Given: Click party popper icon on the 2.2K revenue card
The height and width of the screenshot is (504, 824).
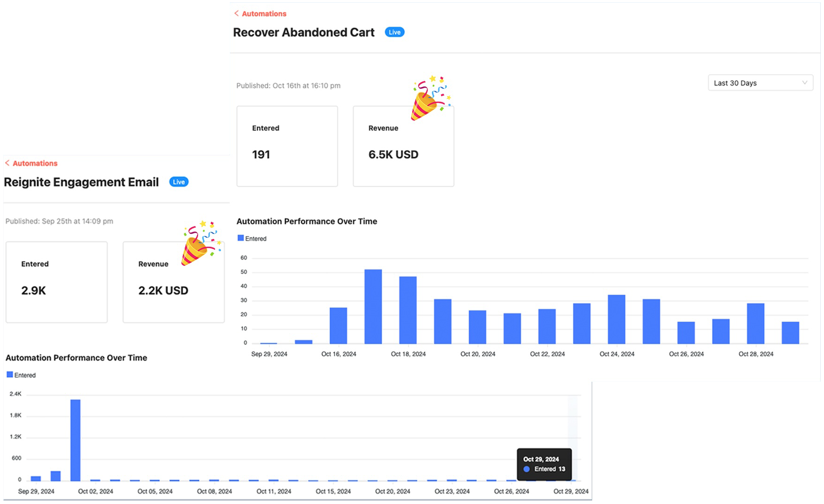Looking at the screenshot, I should [201, 243].
